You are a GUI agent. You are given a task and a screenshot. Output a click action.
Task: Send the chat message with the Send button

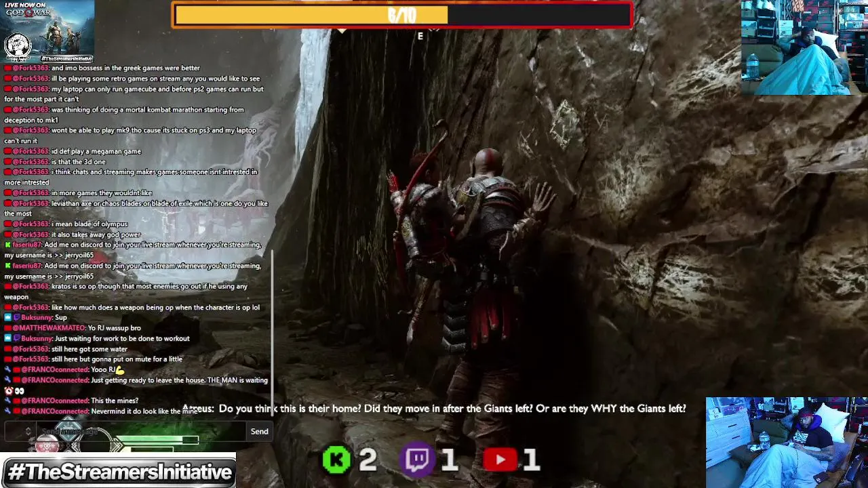click(259, 432)
